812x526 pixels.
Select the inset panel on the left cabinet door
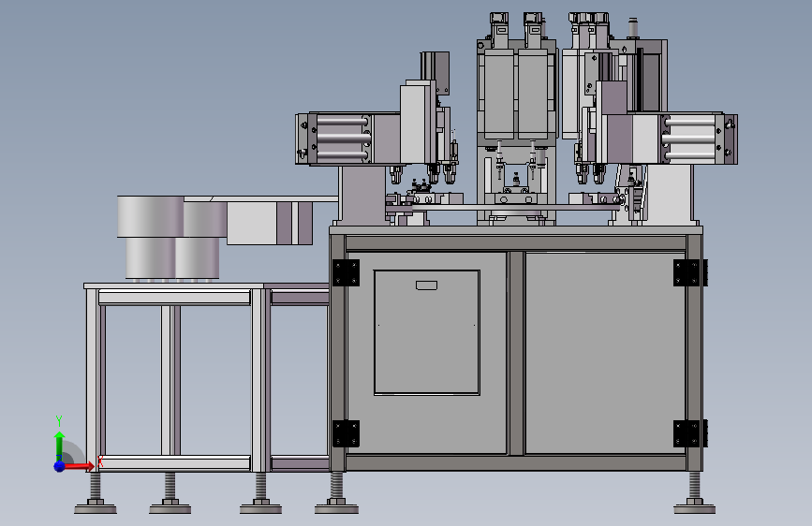[x=427, y=332]
